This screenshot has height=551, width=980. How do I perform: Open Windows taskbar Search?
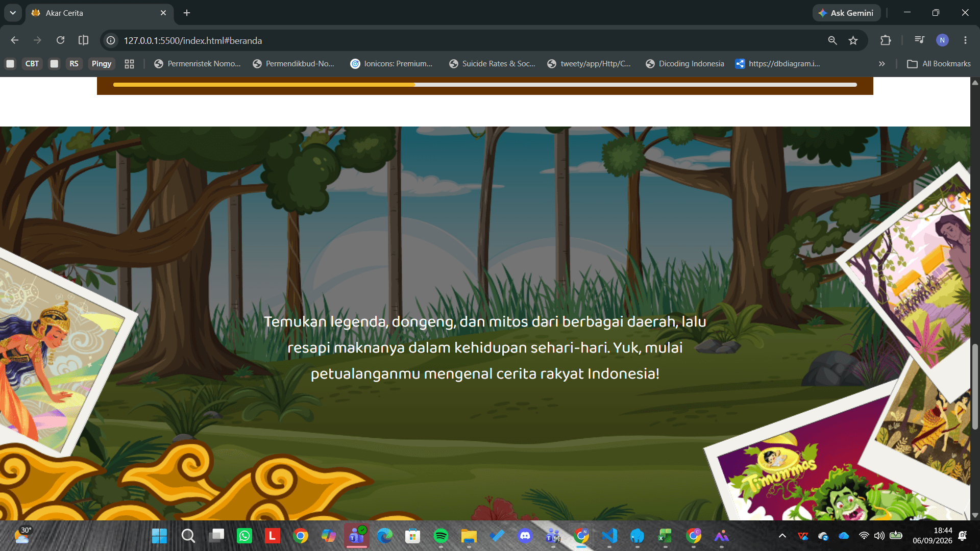click(x=188, y=536)
